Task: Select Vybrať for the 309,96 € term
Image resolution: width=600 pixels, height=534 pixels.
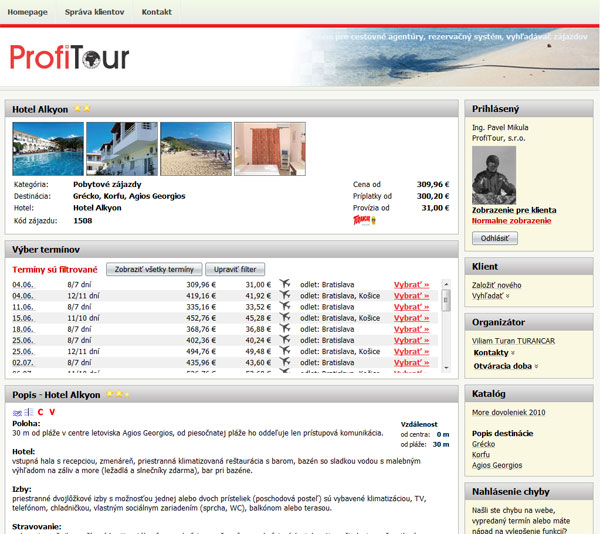Action: [411, 285]
